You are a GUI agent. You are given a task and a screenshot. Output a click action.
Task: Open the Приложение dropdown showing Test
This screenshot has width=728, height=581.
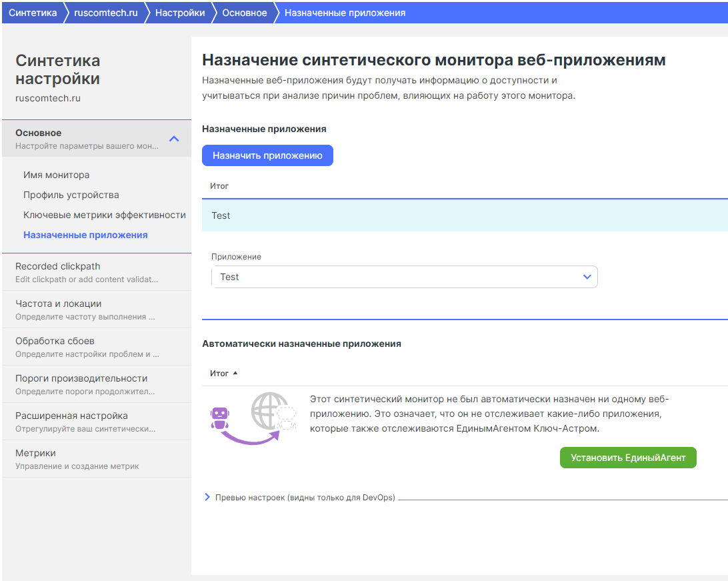pos(404,277)
